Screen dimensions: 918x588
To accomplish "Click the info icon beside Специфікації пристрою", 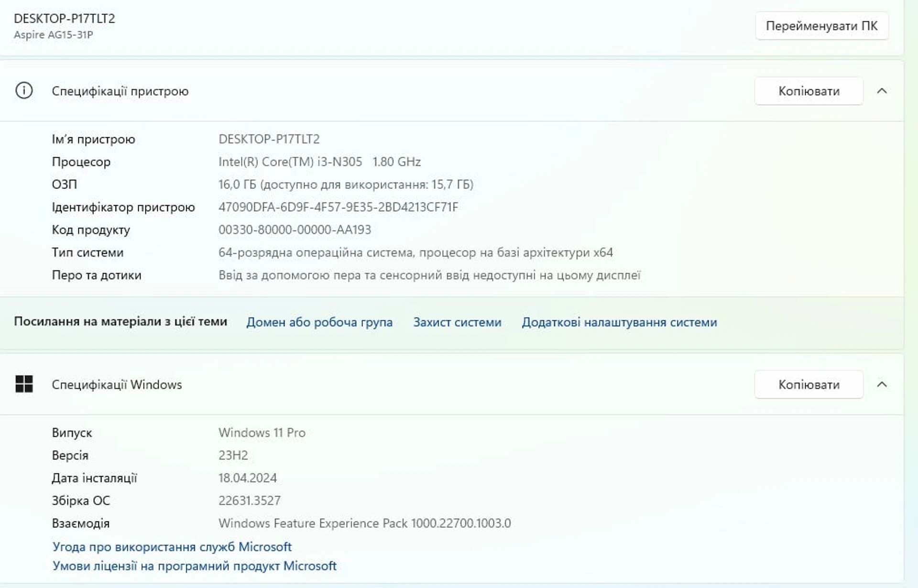I will (x=24, y=90).
